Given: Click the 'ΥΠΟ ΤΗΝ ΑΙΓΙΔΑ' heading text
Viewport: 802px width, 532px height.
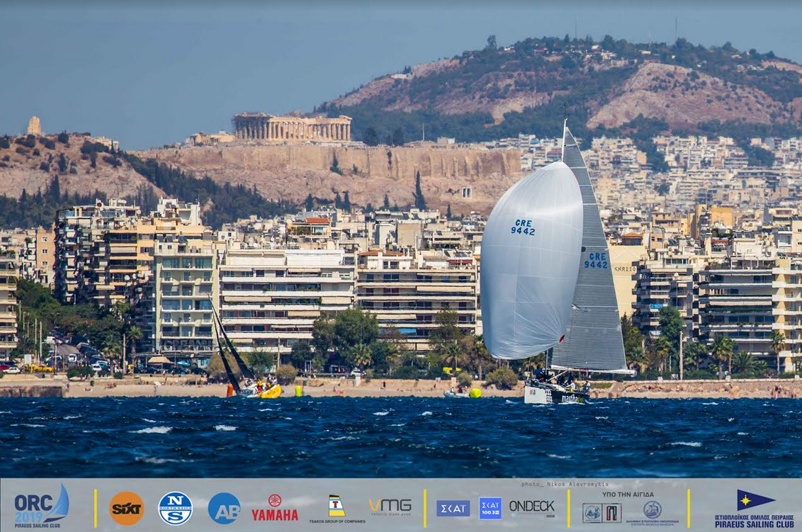Looking at the screenshot, I should tap(628, 494).
